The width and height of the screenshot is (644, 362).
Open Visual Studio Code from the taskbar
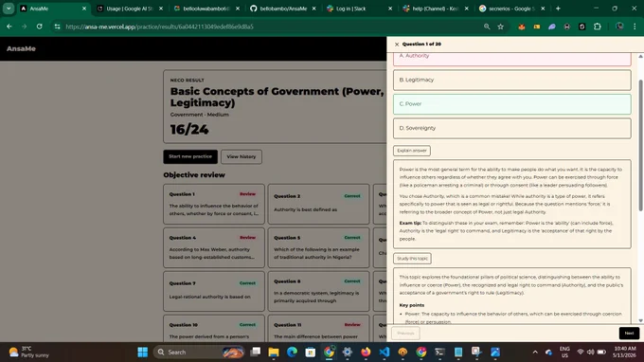384,353
